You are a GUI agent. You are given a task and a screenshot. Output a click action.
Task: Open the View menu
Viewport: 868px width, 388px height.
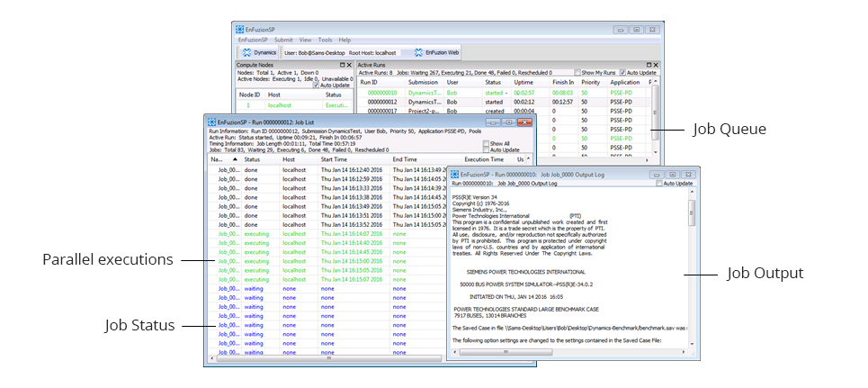[x=305, y=40]
